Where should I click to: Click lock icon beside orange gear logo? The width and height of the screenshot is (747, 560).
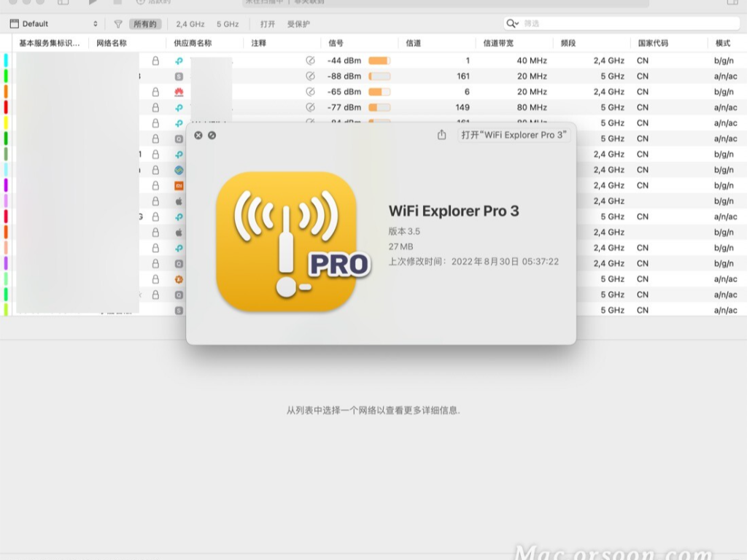tap(155, 279)
